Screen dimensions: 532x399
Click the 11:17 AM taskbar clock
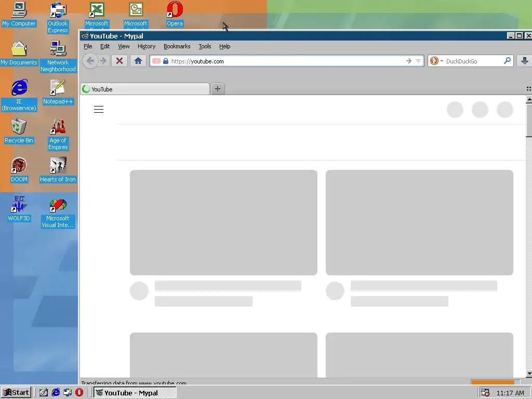tap(510, 393)
